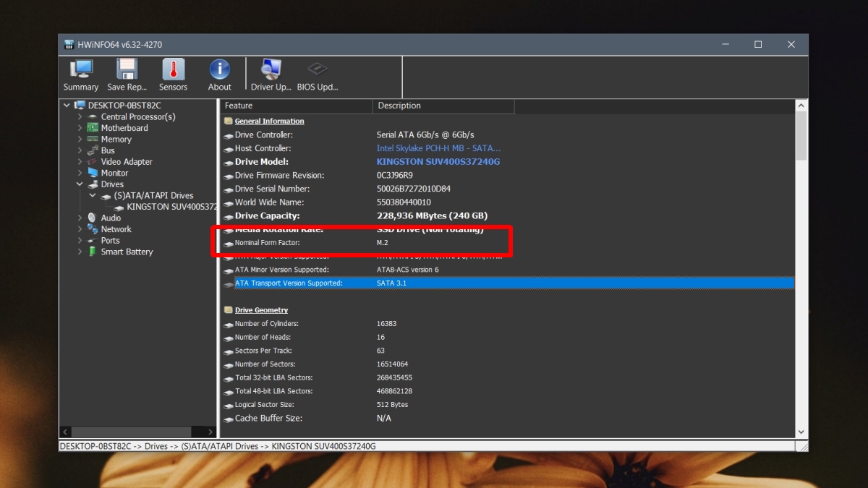This screenshot has width=868, height=488.
Task: Open the Sensors thermometer icon
Action: click(173, 69)
